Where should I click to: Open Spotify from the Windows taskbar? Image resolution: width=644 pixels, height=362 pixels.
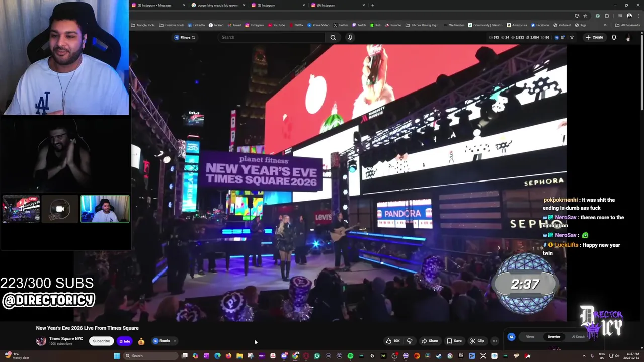click(350, 356)
